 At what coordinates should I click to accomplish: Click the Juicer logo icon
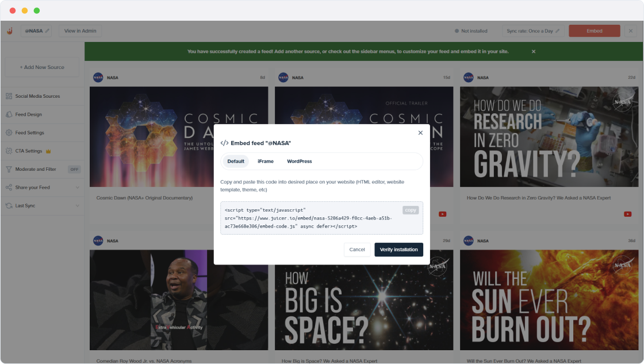10,31
